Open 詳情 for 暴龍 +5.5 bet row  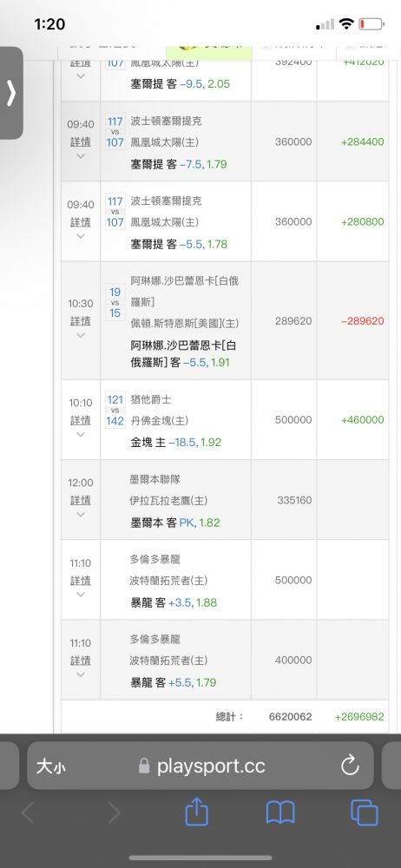pos(81,661)
